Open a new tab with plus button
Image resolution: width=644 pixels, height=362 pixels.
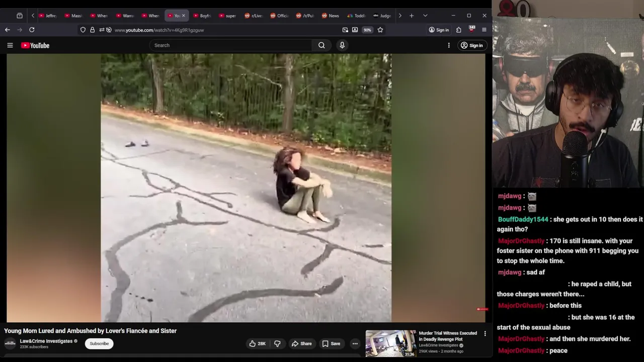tap(412, 16)
